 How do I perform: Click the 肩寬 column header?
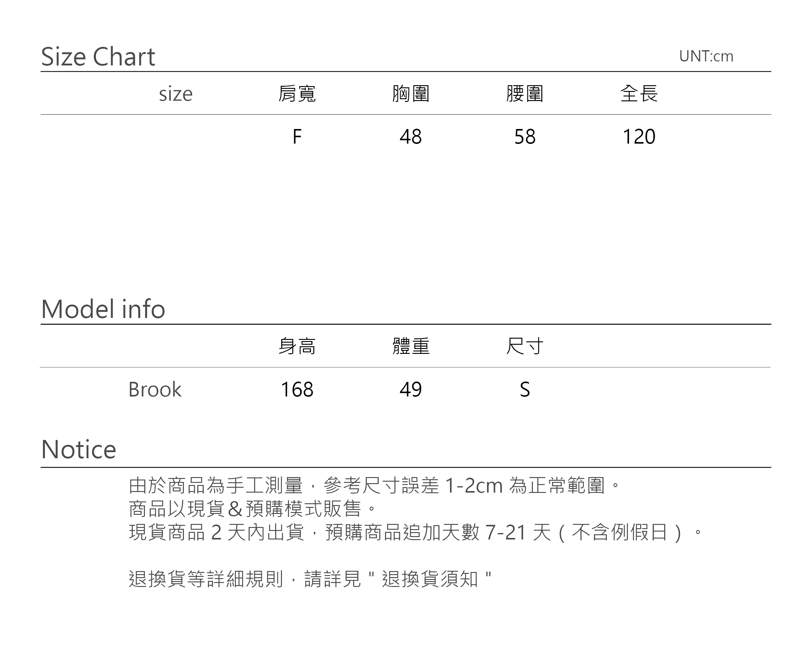coord(297,94)
